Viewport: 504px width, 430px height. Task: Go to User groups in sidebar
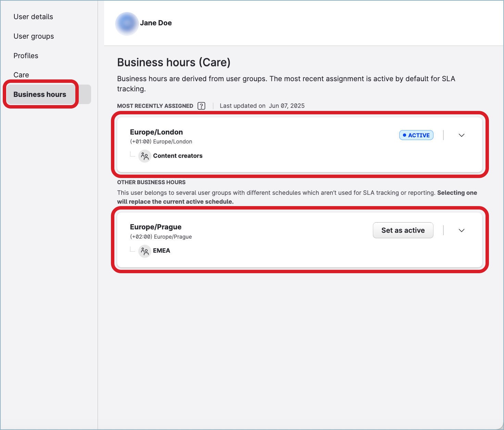34,36
